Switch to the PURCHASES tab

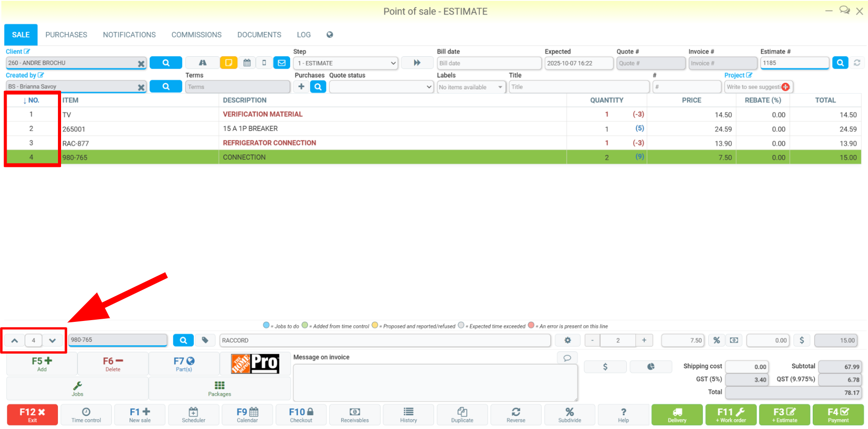coord(66,35)
